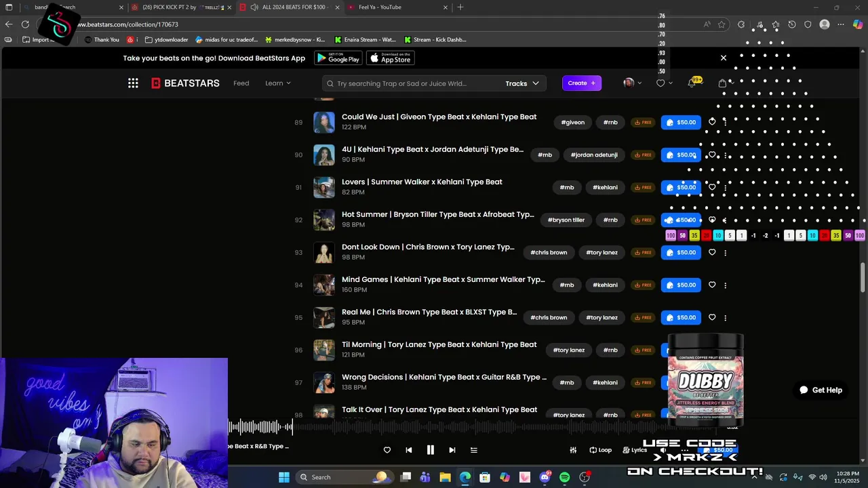Click free download icon for Dont Look Down
Screen dimensions: 868x488
[643, 252]
